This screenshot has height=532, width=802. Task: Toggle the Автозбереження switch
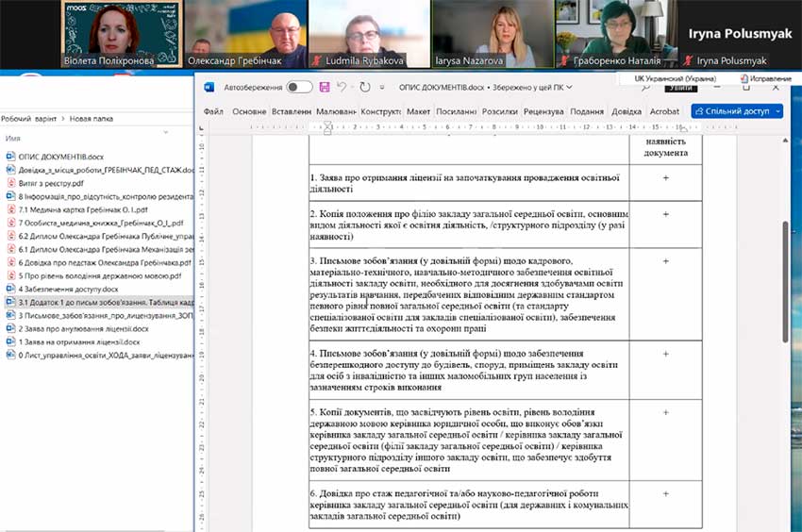click(299, 87)
